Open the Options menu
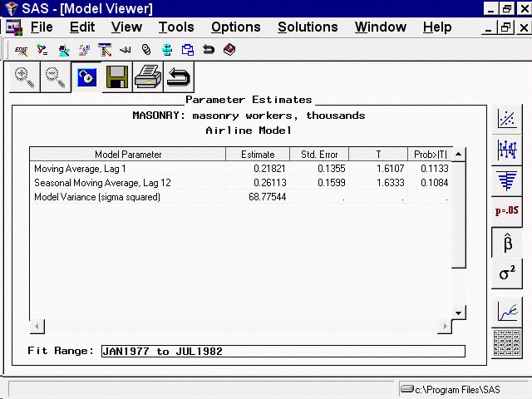This screenshot has height=399, width=532. 236,27
